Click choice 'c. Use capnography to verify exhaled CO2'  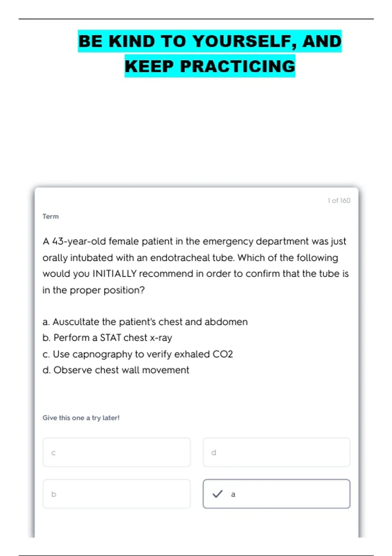138,354
